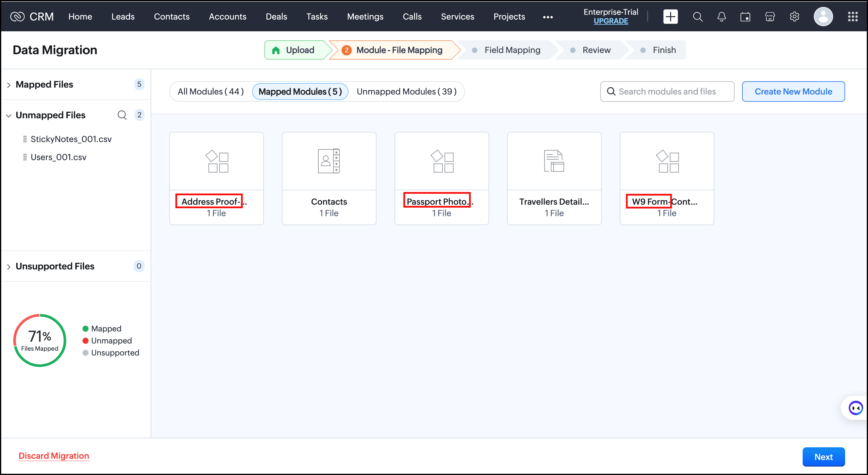Expand the Unsupported Files section
868x475 pixels.
tap(9, 267)
